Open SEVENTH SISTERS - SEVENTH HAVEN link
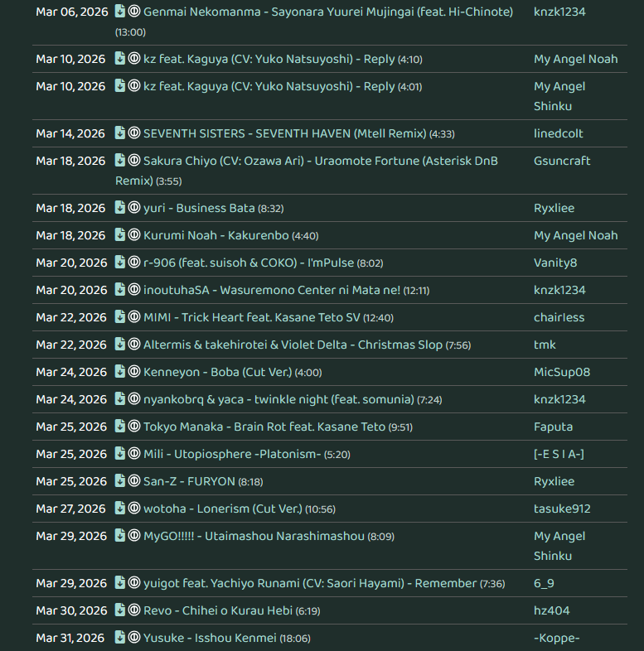The width and height of the screenshot is (644, 651). point(284,133)
